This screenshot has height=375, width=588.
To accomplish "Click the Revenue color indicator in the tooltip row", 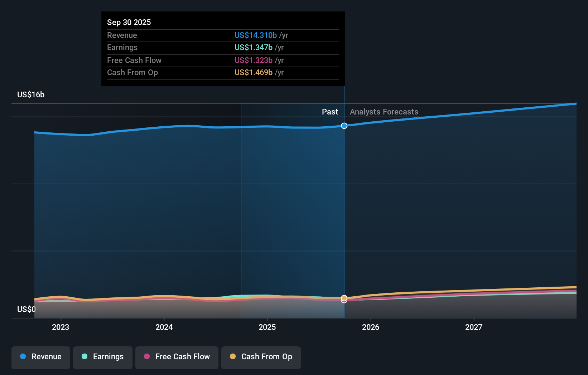I will [x=255, y=35].
